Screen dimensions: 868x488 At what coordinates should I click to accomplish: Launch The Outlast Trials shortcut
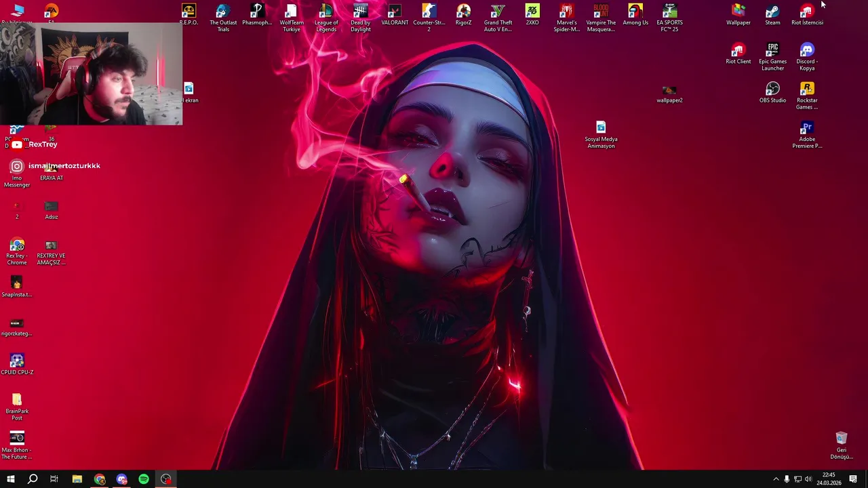(223, 18)
